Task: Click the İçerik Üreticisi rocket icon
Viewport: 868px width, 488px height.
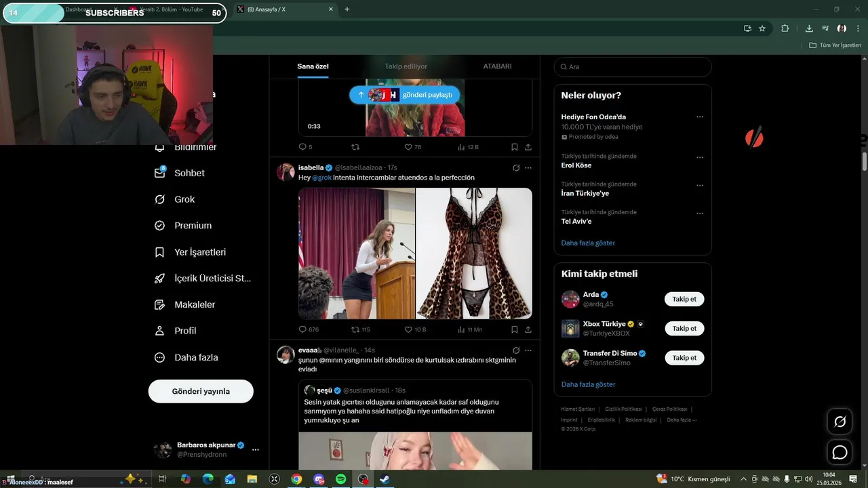Action: (x=160, y=279)
